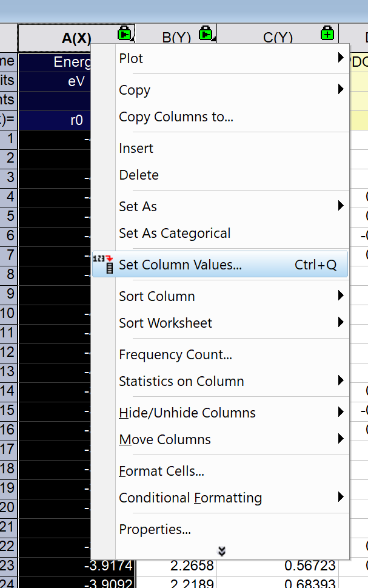368x588 pixels.
Task: Open the Plot submenu
Action: pyautogui.click(x=131, y=58)
